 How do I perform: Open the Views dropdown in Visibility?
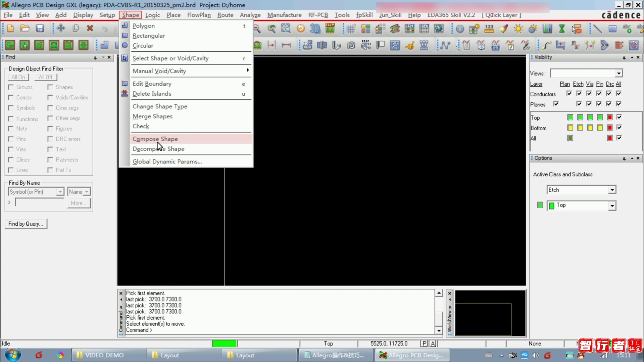(x=618, y=73)
